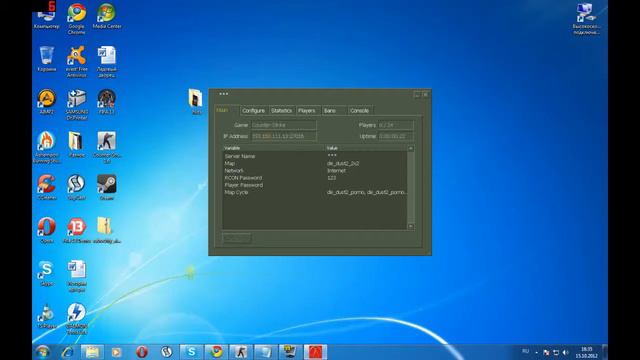Open the folder icon beside Ashampoo

point(77,144)
